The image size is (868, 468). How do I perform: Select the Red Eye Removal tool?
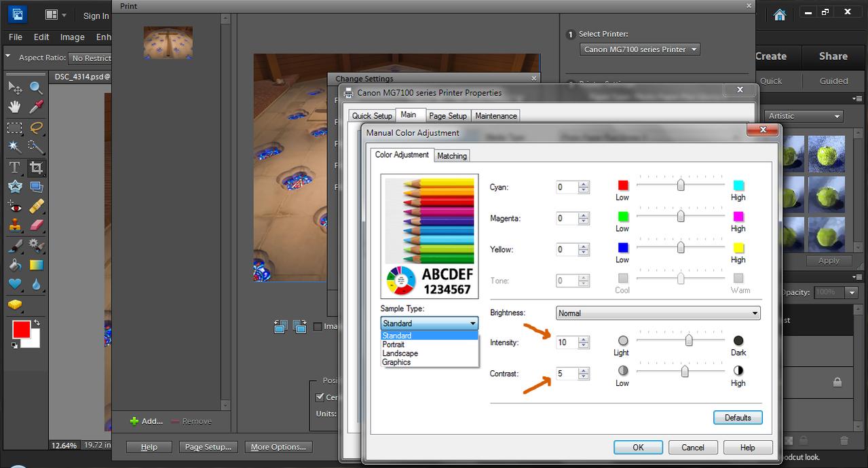[15, 206]
